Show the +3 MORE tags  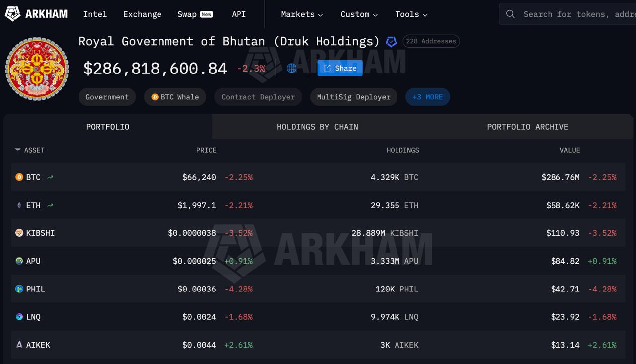tap(427, 97)
